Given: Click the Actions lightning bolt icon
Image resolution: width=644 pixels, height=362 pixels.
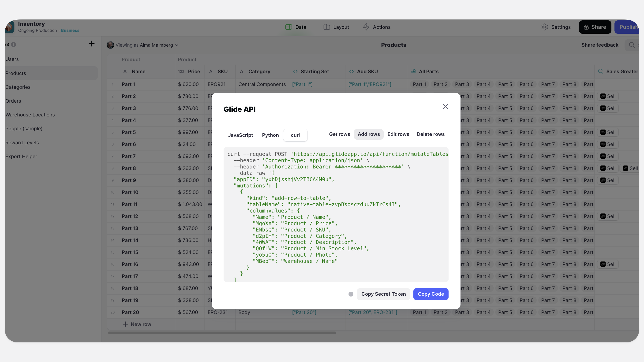Looking at the screenshot, I should [x=366, y=27].
